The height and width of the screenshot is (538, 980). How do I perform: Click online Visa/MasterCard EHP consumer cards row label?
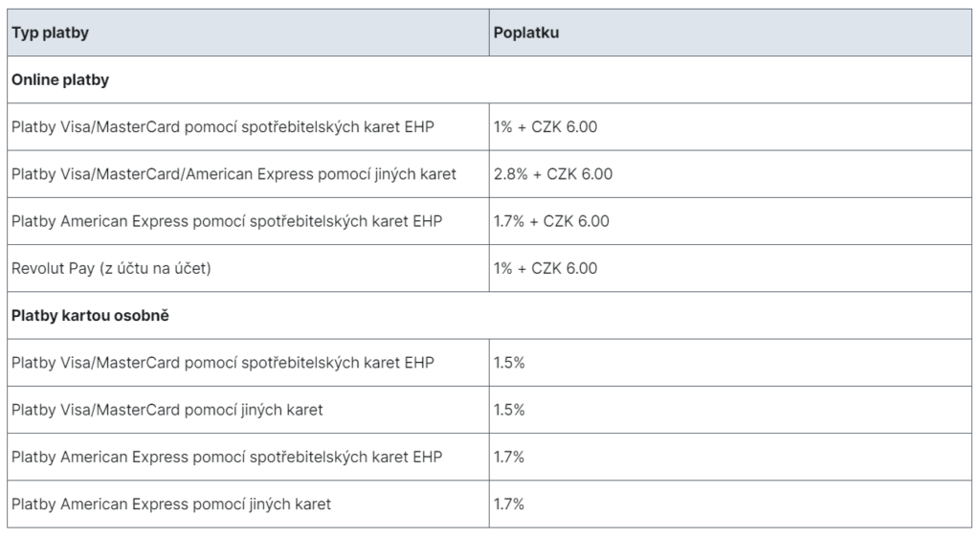pyautogui.click(x=222, y=127)
